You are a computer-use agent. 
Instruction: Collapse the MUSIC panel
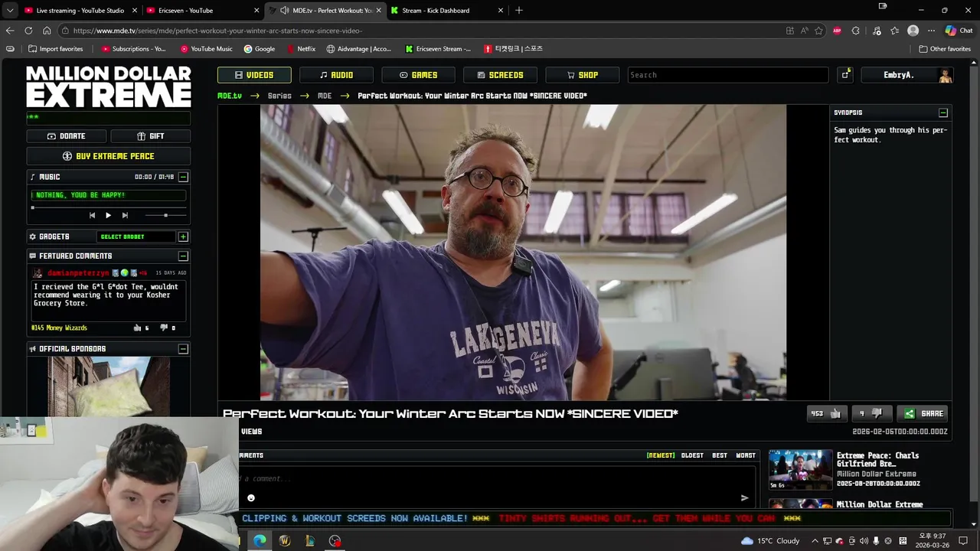coord(183,177)
